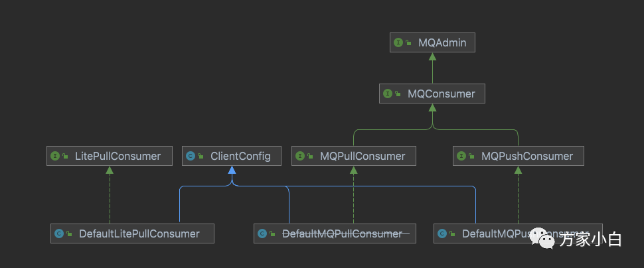The image size is (644, 268).
Task: Select the MQConsumer interface node
Action: (432, 94)
